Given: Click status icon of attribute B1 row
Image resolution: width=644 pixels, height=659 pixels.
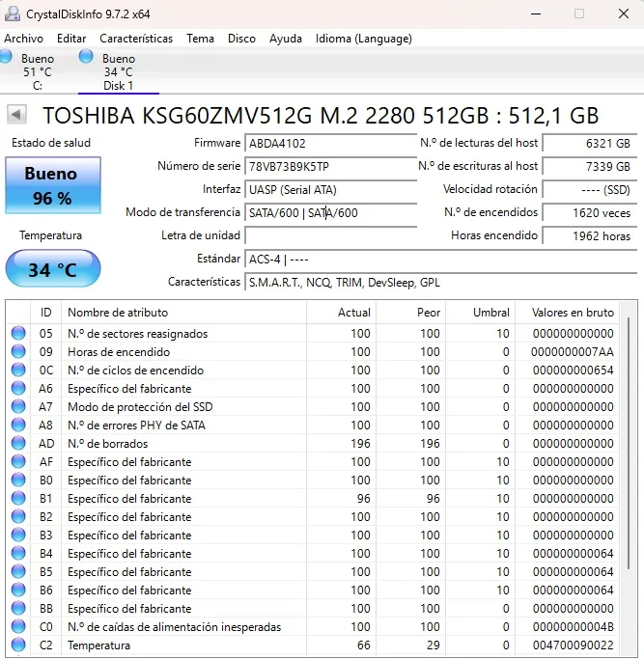Looking at the screenshot, I should [x=18, y=498].
